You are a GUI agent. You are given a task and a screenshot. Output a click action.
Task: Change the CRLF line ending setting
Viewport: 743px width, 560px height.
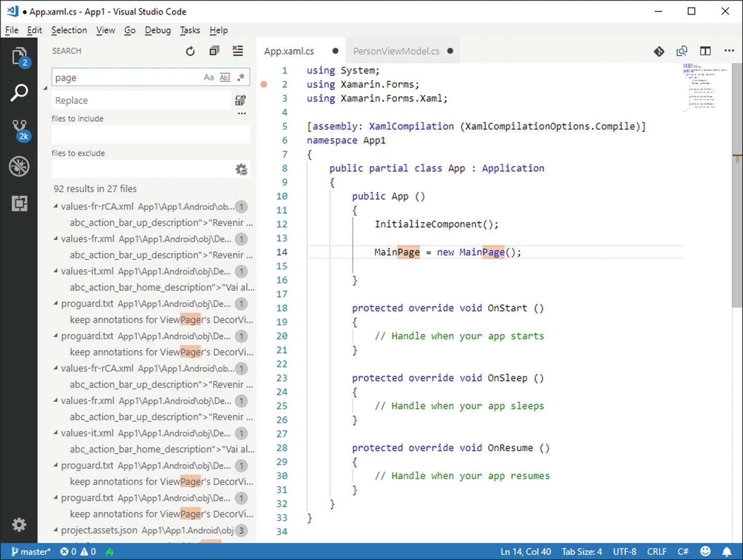656,552
